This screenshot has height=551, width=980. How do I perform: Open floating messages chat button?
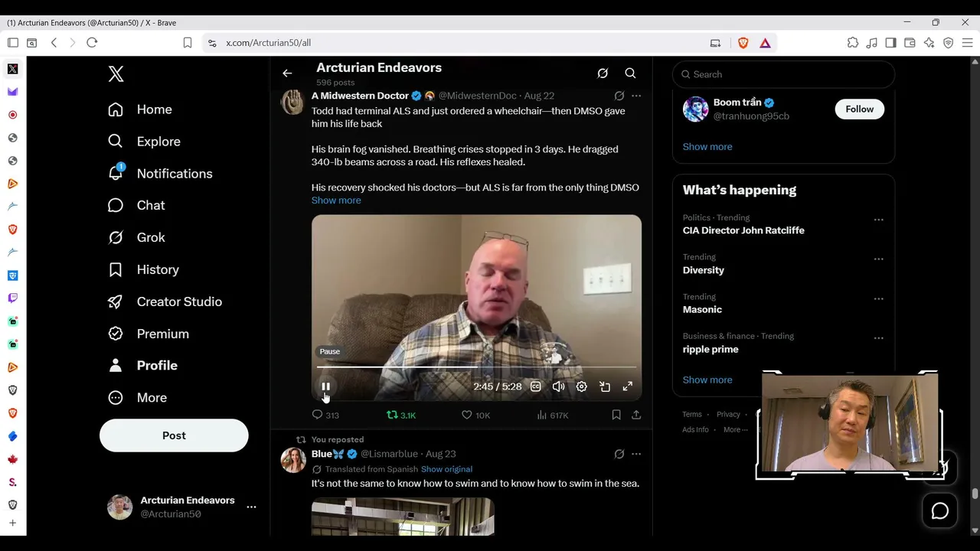click(x=939, y=511)
